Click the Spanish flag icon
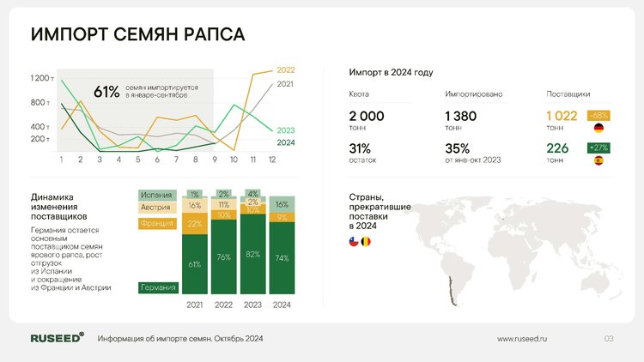 (x=598, y=161)
